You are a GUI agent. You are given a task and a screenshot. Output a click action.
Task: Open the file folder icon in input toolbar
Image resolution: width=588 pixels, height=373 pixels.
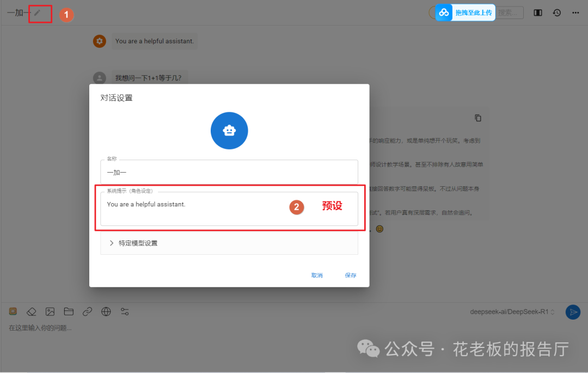(x=69, y=311)
